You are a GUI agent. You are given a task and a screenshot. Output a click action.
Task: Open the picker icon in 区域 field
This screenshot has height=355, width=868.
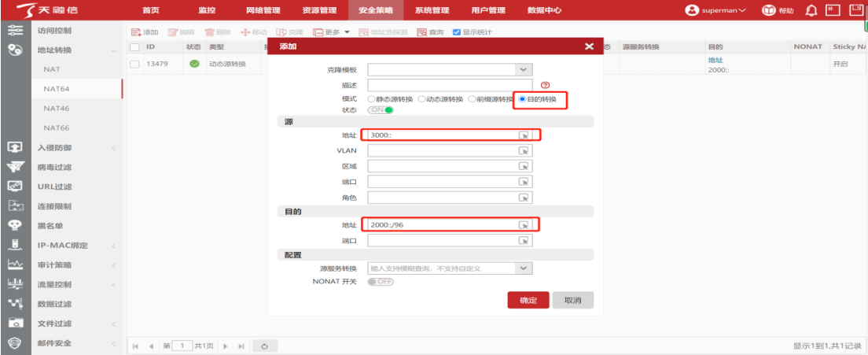pos(523,166)
